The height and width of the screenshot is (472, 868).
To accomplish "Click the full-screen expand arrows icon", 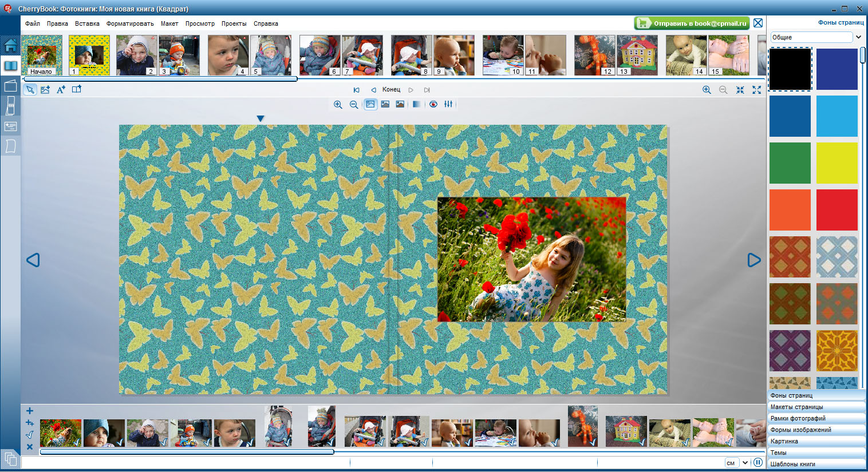I will pyautogui.click(x=756, y=90).
